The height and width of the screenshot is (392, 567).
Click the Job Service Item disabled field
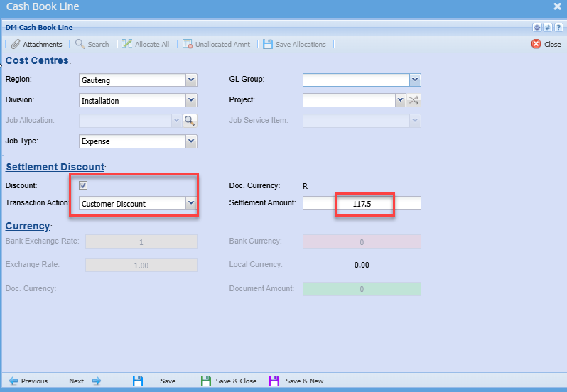356,120
